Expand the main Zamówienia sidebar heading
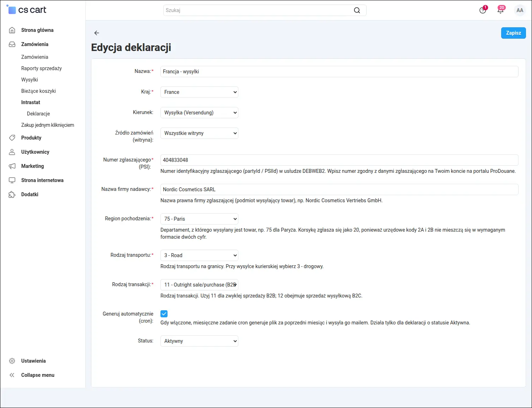532x408 pixels. [35, 44]
